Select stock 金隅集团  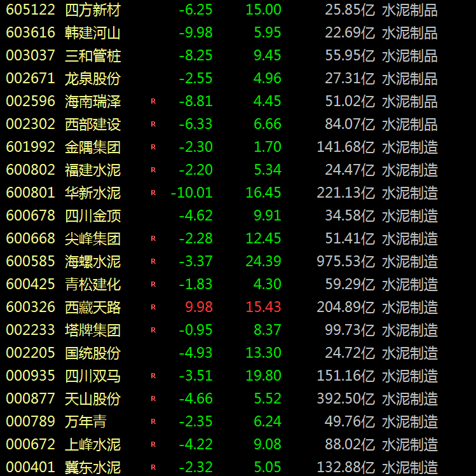tap(93, 147)
